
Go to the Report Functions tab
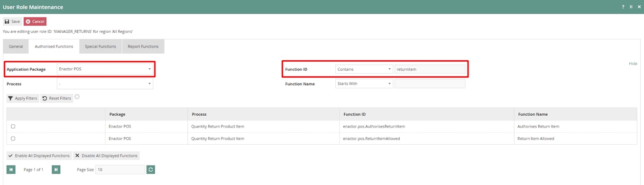pos(143,46)
